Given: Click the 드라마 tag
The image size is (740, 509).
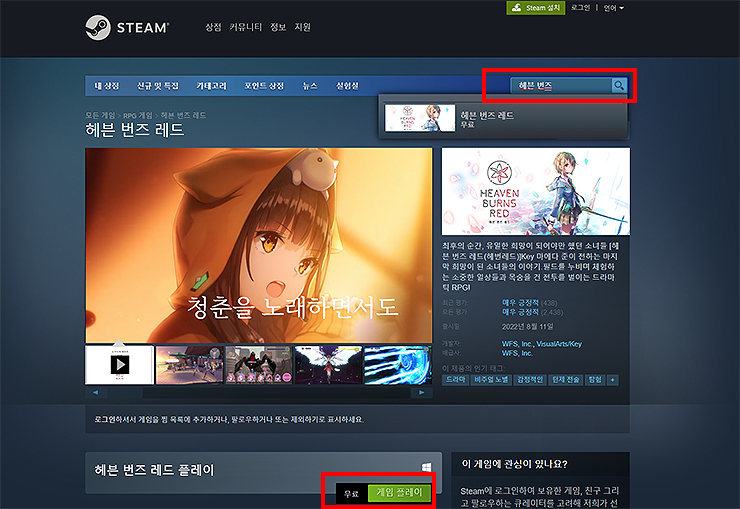Looking at the screenshot, I should [455, 380].
